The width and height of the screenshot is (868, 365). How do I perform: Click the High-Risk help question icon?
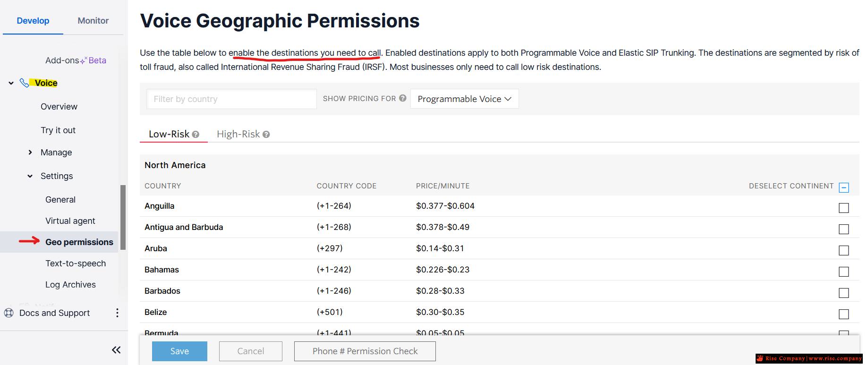266,135
